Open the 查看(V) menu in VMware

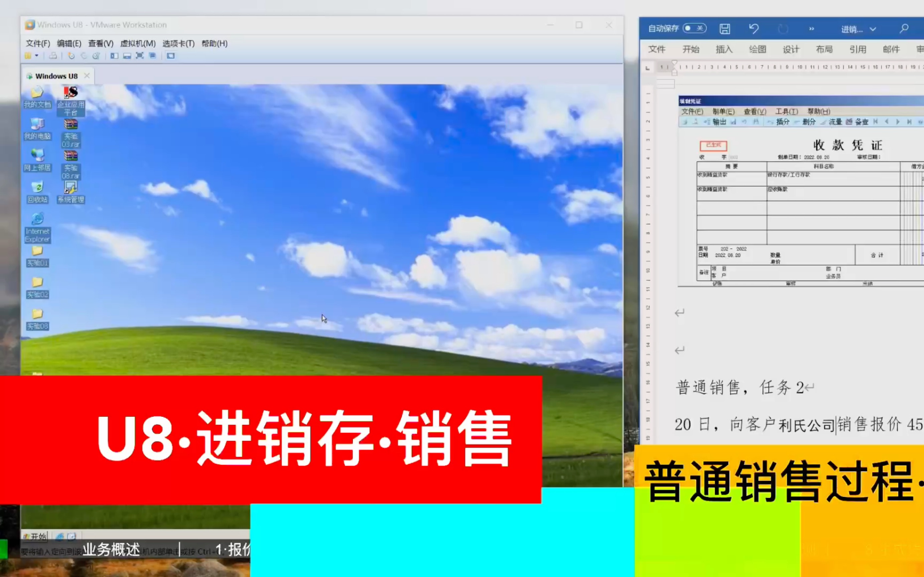101,43
